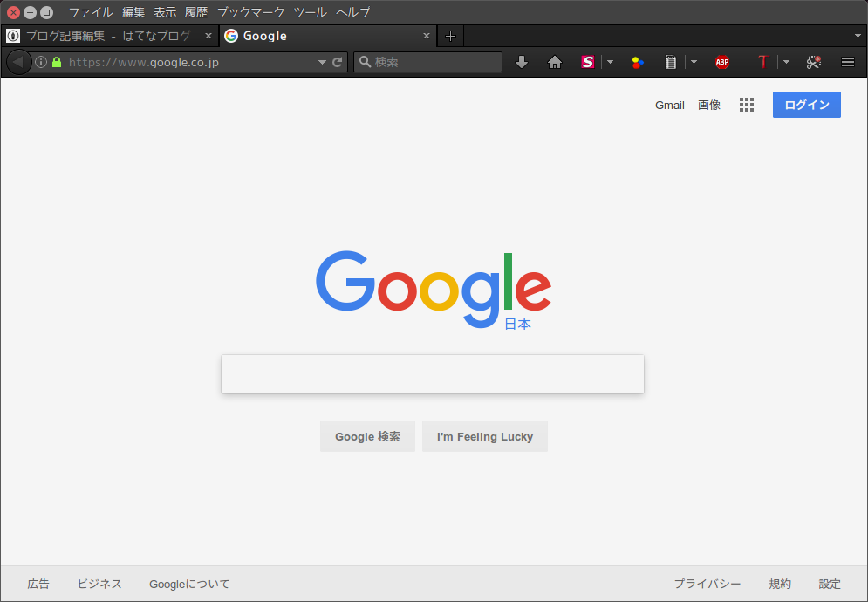Click the red T extension icon

764,62
